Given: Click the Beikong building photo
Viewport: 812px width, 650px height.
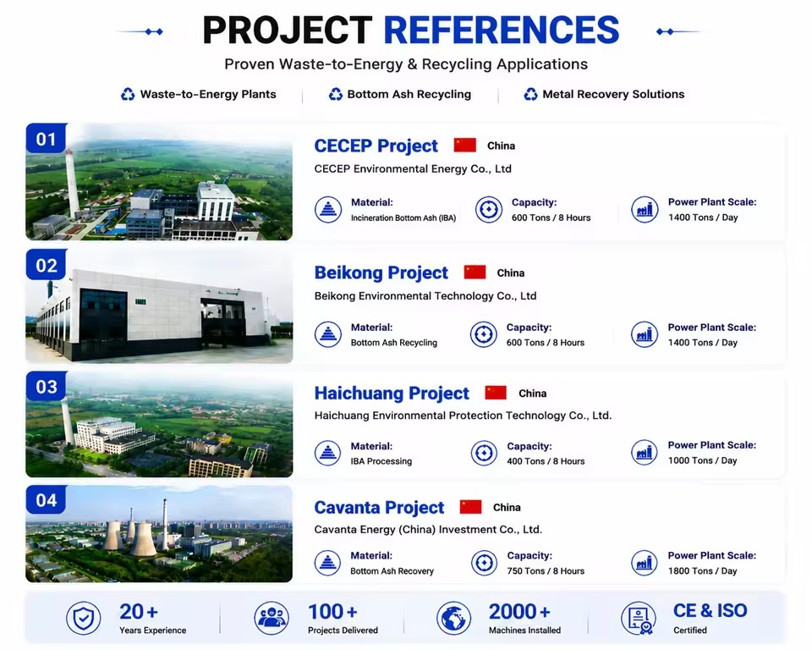Looking at the screenshot, I should 159,306.
